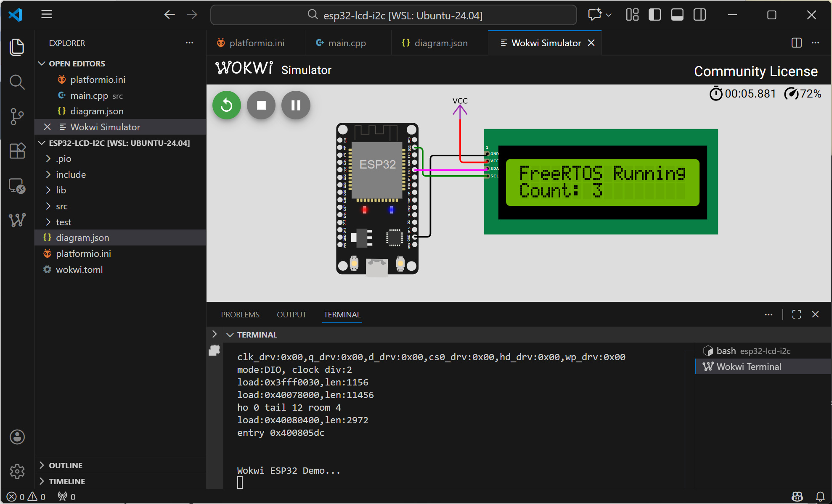This screenshot has width=832, height=504.
Task: Expand the OUTLINE section
Action: tap(66, 465)
